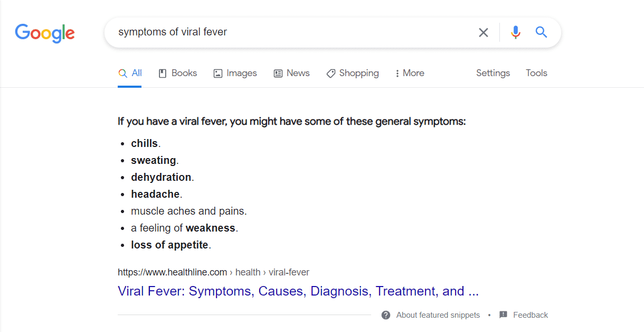
Task: Click the Google logo
Action: [x=45, y=33]
